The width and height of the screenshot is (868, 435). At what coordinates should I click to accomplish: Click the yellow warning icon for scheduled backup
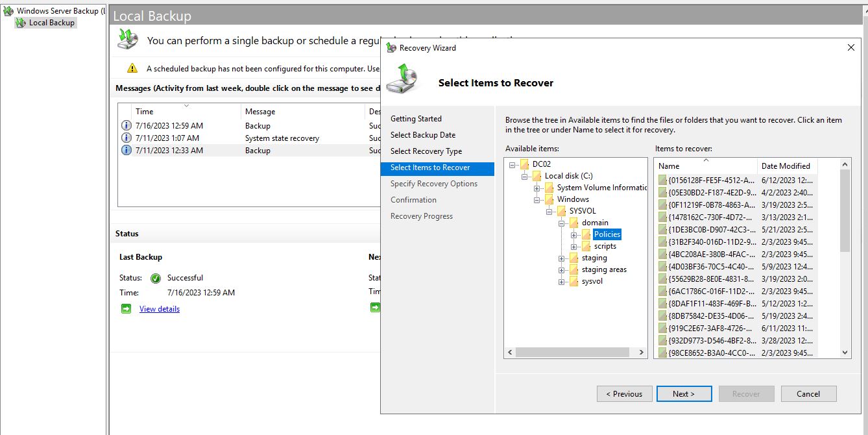click(132, 68)
